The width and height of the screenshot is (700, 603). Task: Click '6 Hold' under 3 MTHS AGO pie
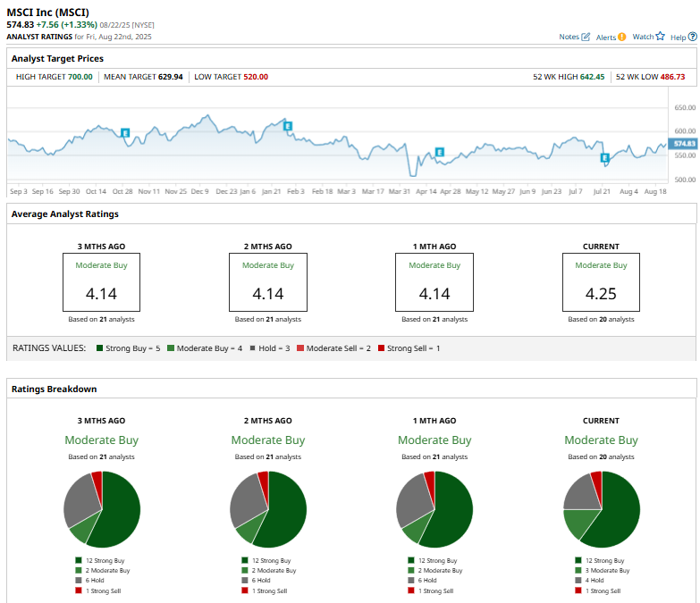point(95,581)
